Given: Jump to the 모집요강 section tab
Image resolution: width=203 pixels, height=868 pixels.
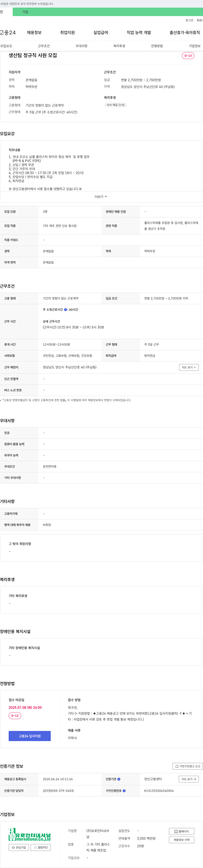Looking at the screenshot, I should (6, 46).
